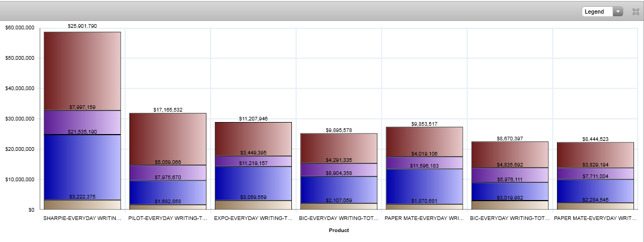
Task: Select the red $8,444,523 PAPER MATE segment
Action: (x=595, y=155)
